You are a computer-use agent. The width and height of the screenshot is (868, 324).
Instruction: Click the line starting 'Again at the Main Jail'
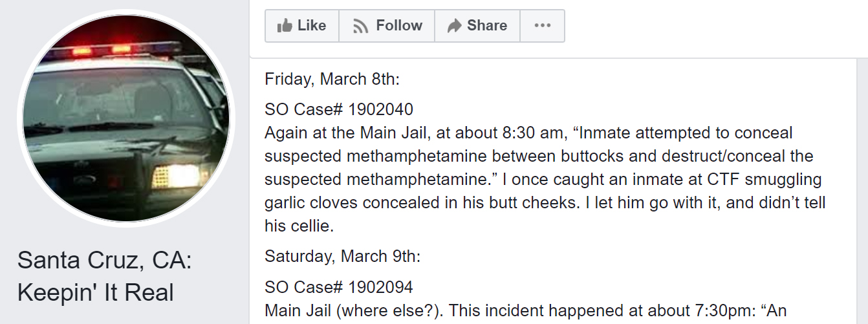528,133
